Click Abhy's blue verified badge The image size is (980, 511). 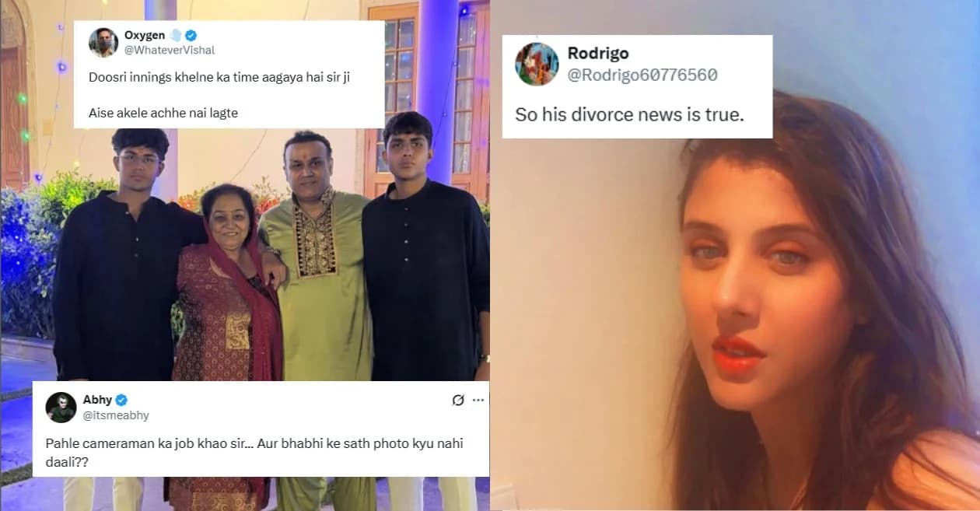pos(121,401)
